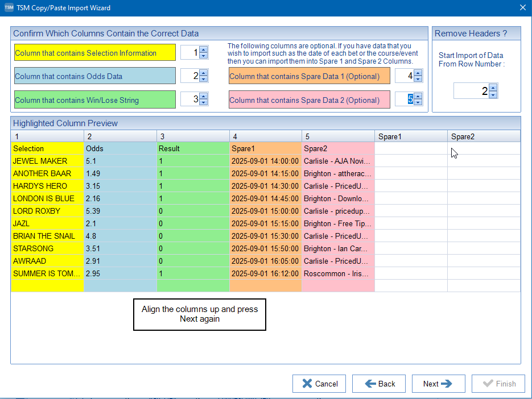Increase the Spare Data 2 column number
The width and height of the screenshot is (532, 399).
coord(418,96)
